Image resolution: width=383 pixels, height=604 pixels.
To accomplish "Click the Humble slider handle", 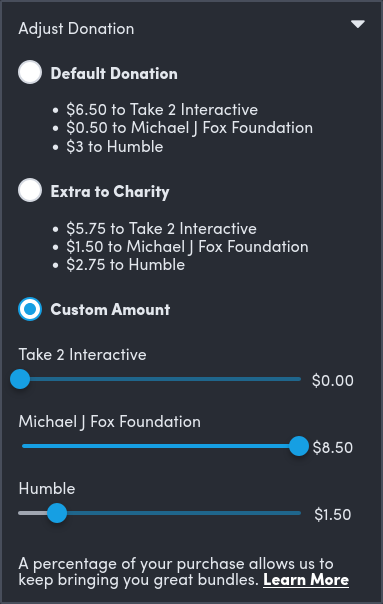I will pos(57,513).
